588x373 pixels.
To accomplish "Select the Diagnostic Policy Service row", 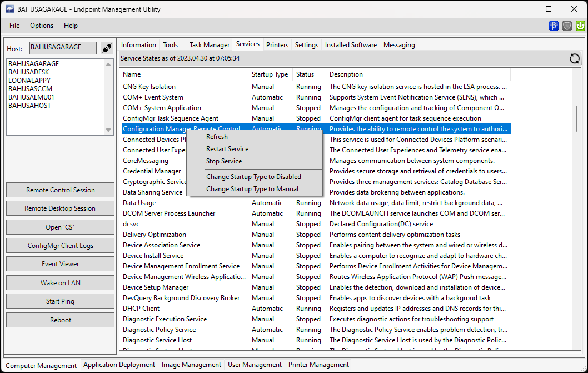I will pyautogui.click(x=316, y=330).
